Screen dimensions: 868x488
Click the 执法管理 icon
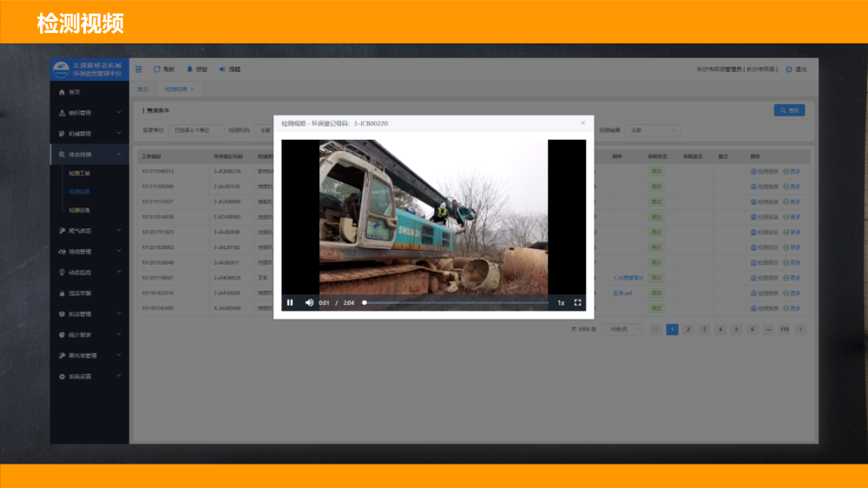click(62, 314)
